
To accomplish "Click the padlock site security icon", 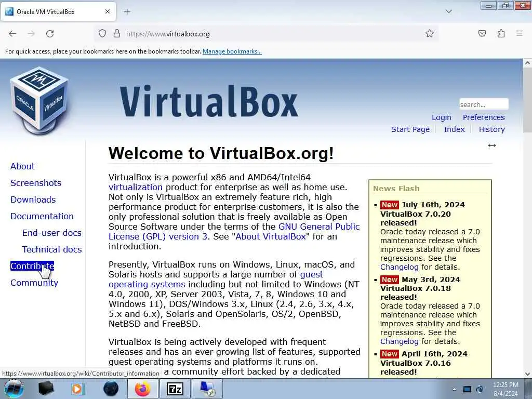I will (117, 33).
